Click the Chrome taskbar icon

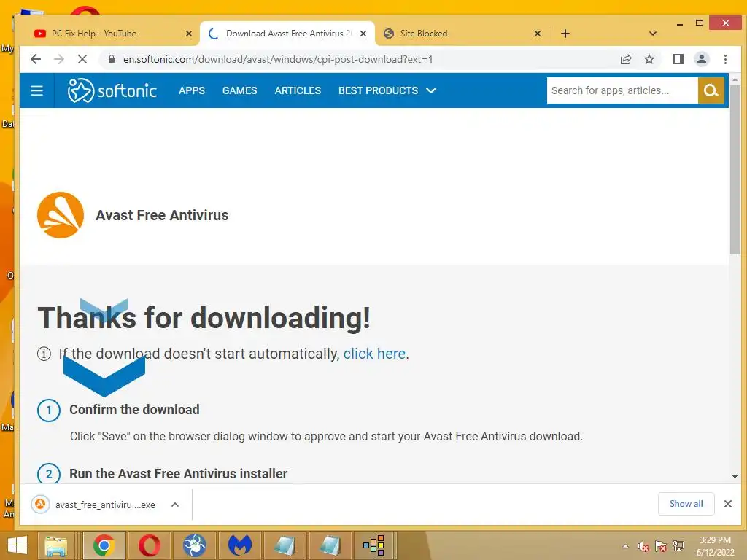(x=104, y=545)
